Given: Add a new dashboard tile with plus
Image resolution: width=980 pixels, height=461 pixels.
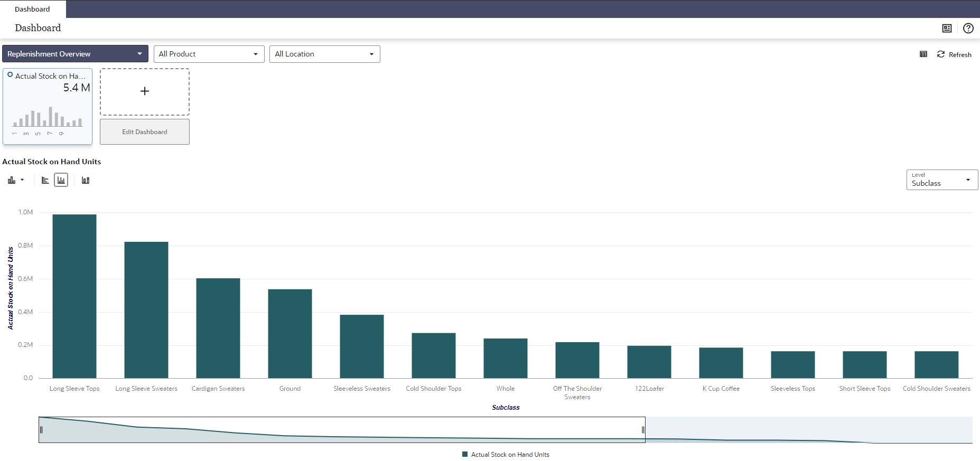Looking at the screenshot, I should point(145,91).
